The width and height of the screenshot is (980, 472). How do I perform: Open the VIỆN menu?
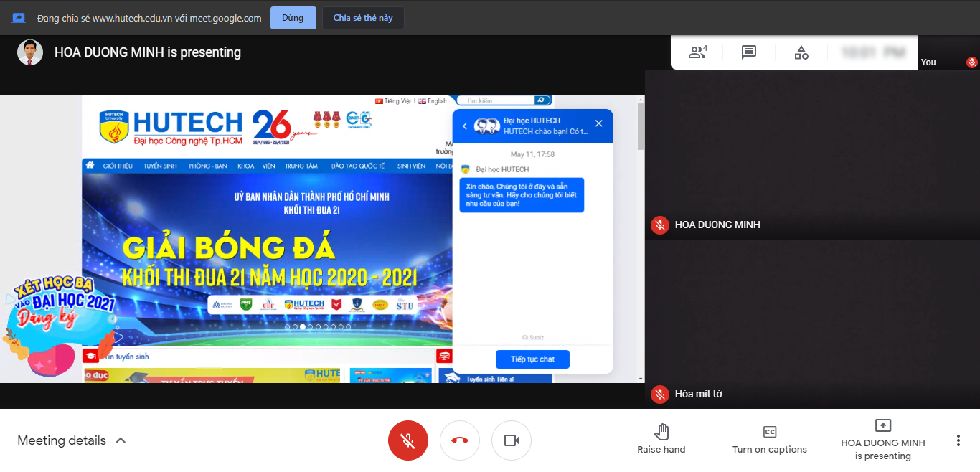click(269, 166)
